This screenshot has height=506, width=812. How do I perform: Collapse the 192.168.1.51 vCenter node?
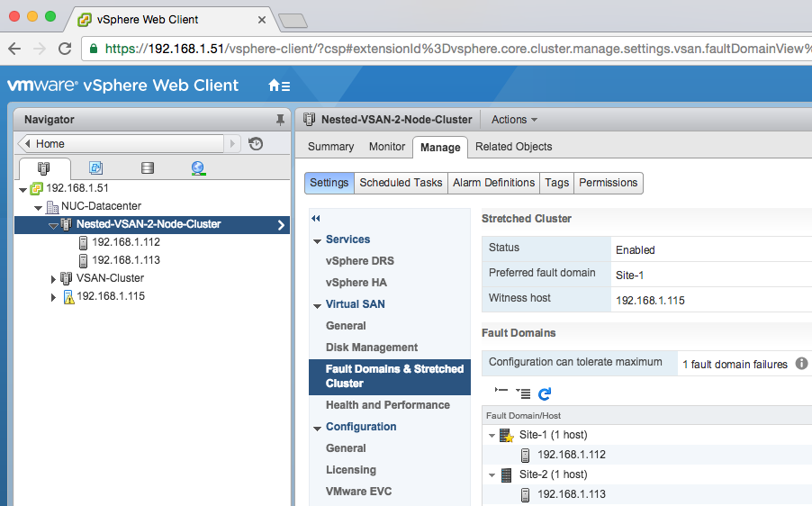click(23, 190)
